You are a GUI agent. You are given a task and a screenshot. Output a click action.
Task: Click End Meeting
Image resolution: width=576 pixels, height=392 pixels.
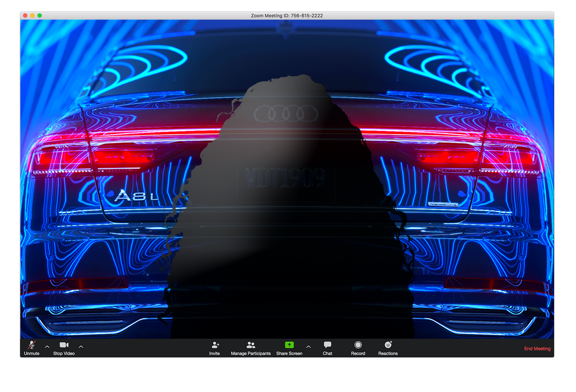[x=537, y=348]
